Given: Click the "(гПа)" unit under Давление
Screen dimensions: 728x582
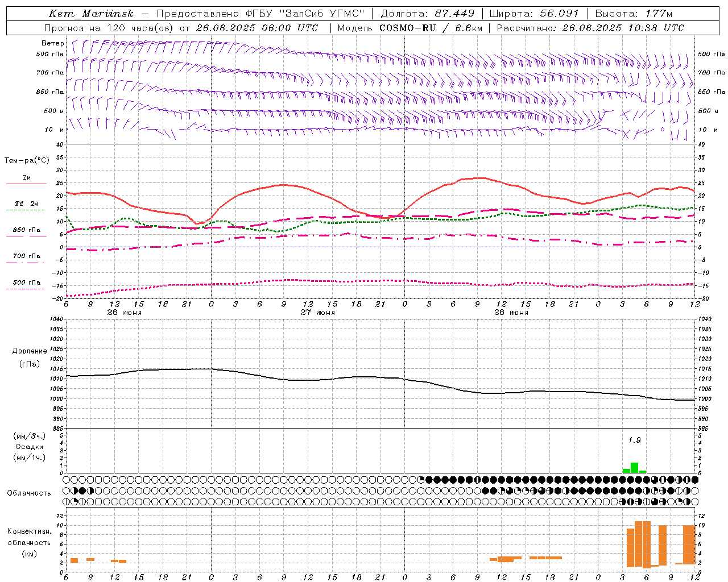Looking at the screenshot, I should [30, 364].
